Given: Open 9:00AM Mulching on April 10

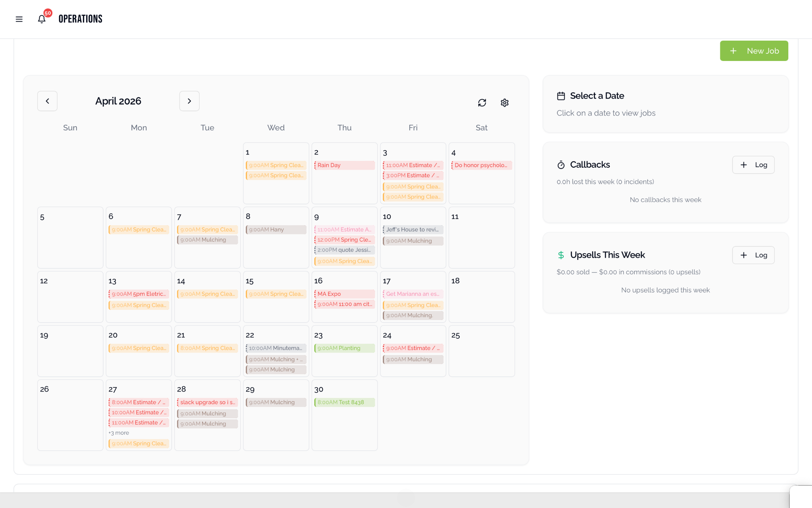Looking at the screenshot, I should click(413, 241).
